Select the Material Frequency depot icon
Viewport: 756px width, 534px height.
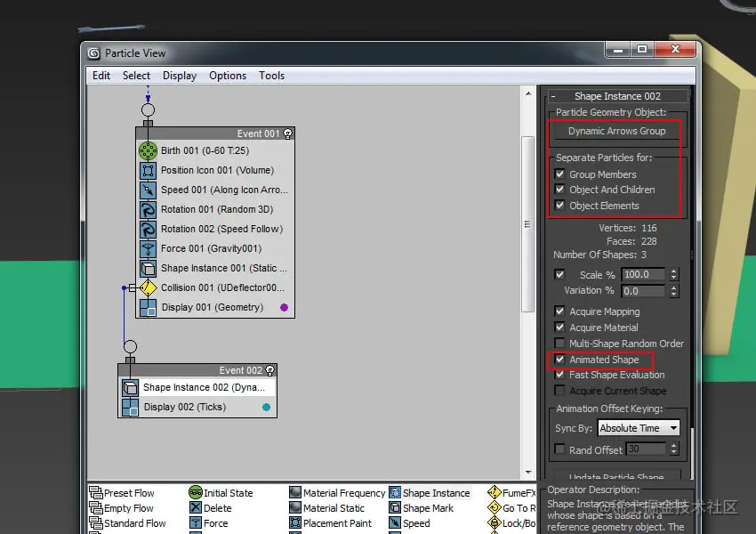295,492
